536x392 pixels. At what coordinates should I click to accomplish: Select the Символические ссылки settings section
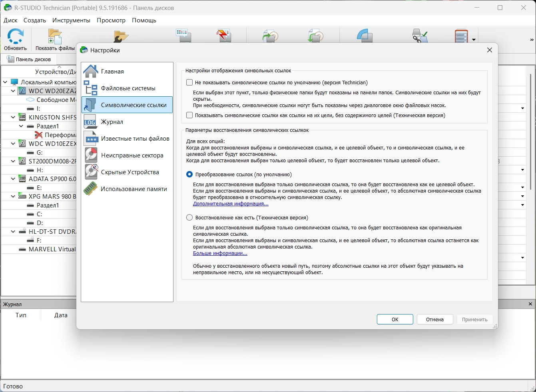pyautogui.click(x=127, y=105)
